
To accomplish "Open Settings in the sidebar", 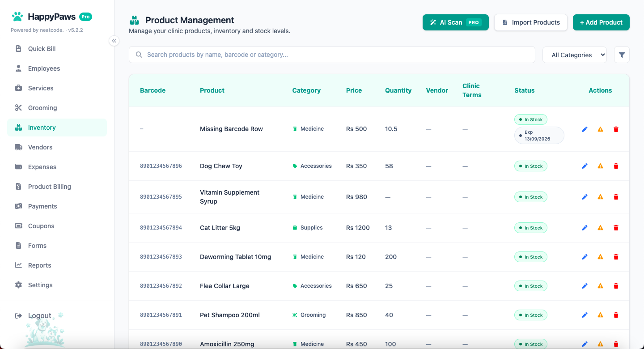I will [x=57, y=285].
